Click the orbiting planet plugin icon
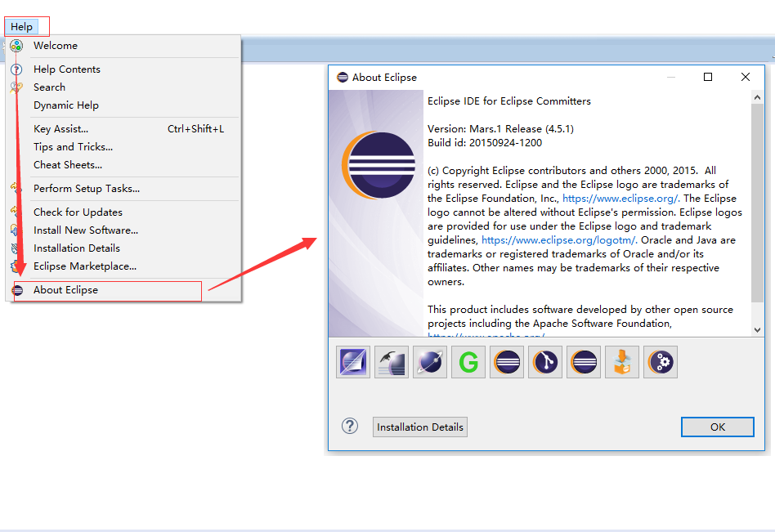 click(430, 362)
